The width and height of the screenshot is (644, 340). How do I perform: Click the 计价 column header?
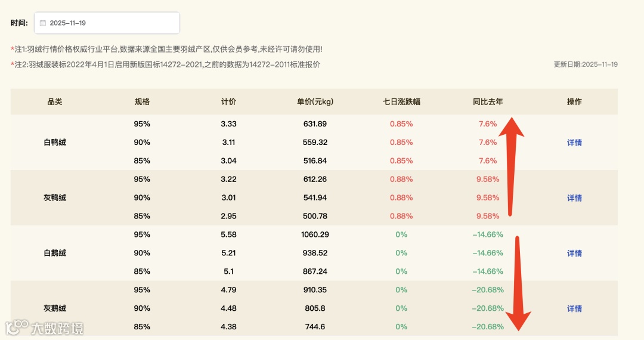(228, 101)
